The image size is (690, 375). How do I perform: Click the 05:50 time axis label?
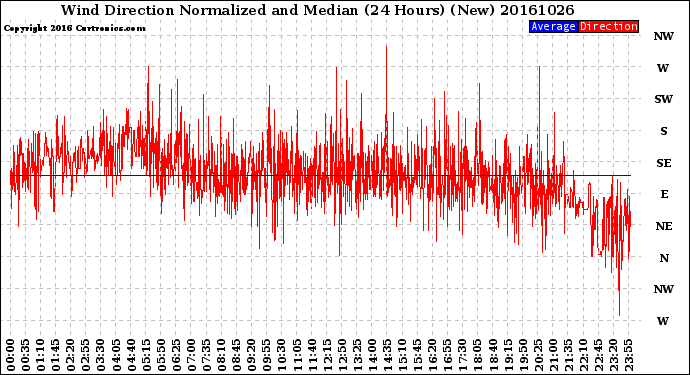point(161,355)
